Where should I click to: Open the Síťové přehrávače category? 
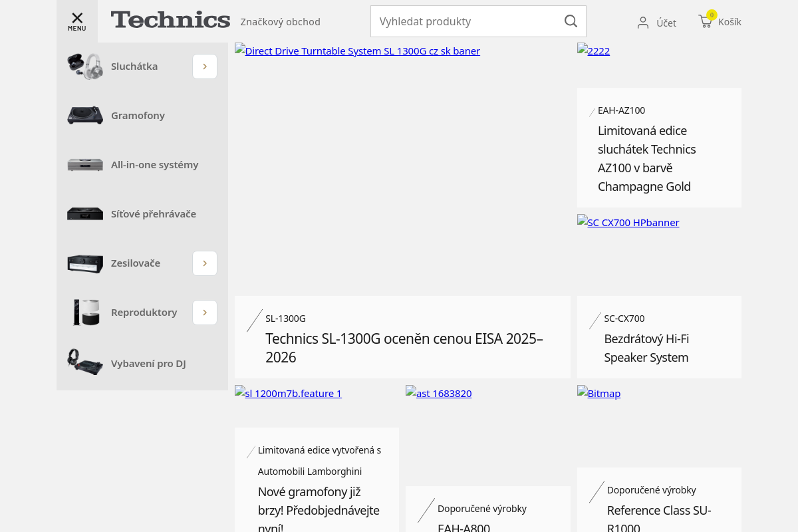click(x=154, y=214)
